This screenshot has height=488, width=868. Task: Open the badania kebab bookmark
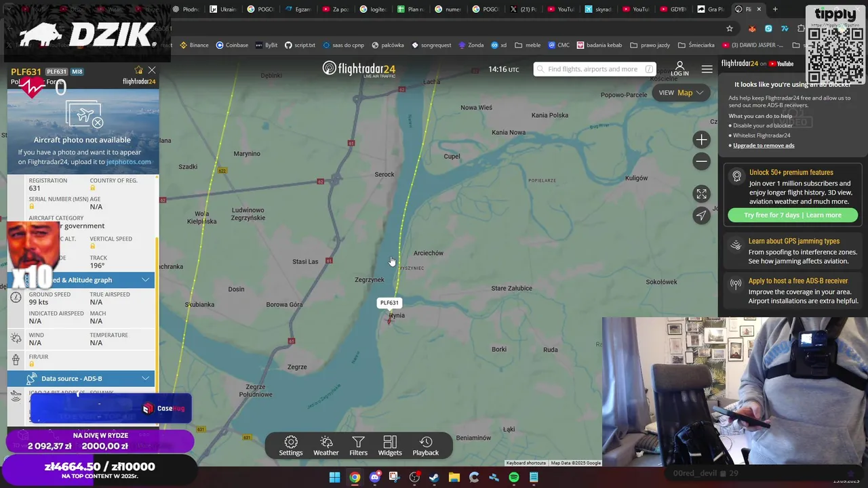pyautogui.click(x=600, y=45)
